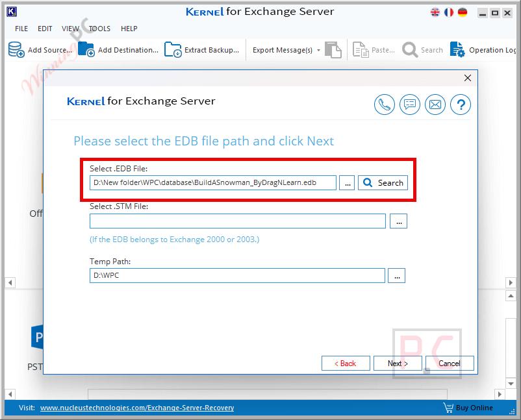This screenshot has height=420, width=521.
Task: Click the copy documents toolbar icon
Action: [333, 50]
